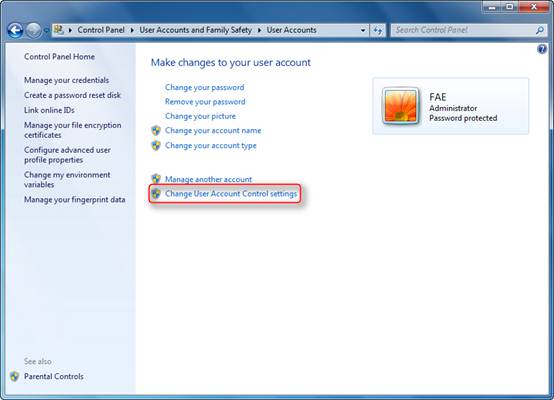This screenshot has width=554, height=400.
Task: Open Change User Account Control settings link
Action: 231,194
